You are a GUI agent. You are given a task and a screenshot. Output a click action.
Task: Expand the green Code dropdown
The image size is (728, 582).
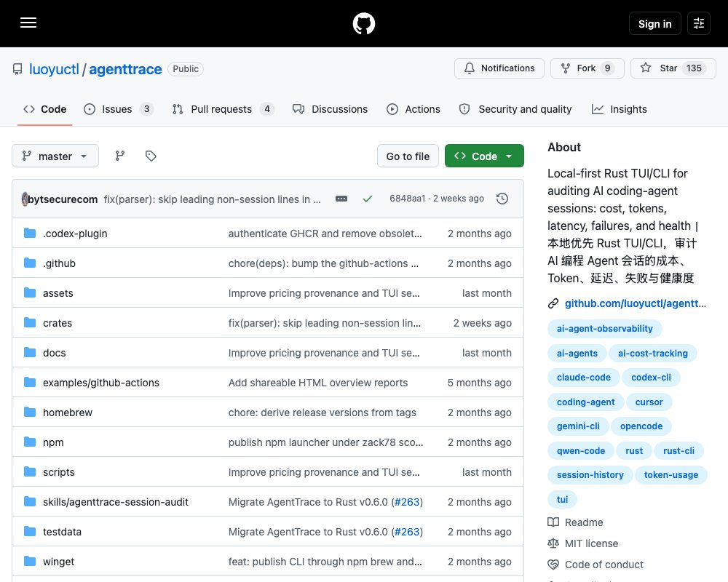pos(484,156)
